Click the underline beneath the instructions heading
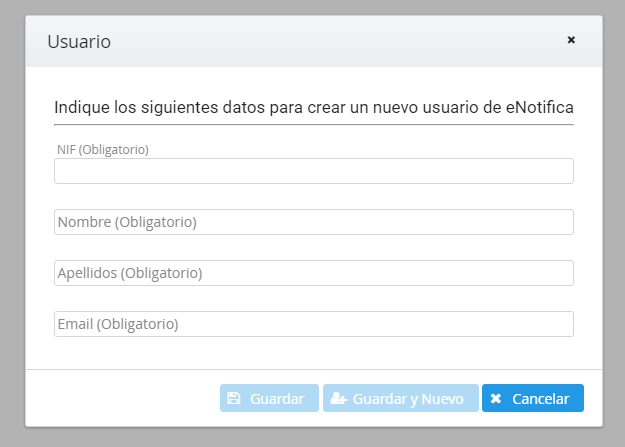Image resolution: width=625 pixels, height=447 pixels. click(313, 125)
